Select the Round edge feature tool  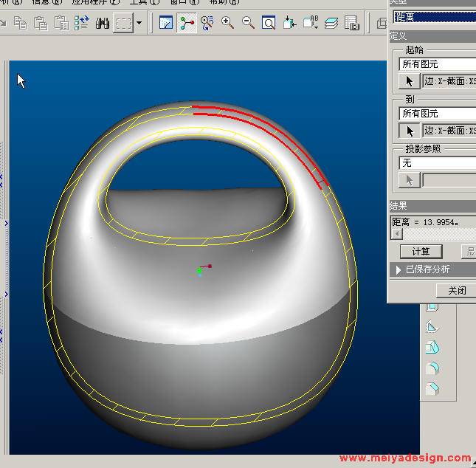click(432, 368)
